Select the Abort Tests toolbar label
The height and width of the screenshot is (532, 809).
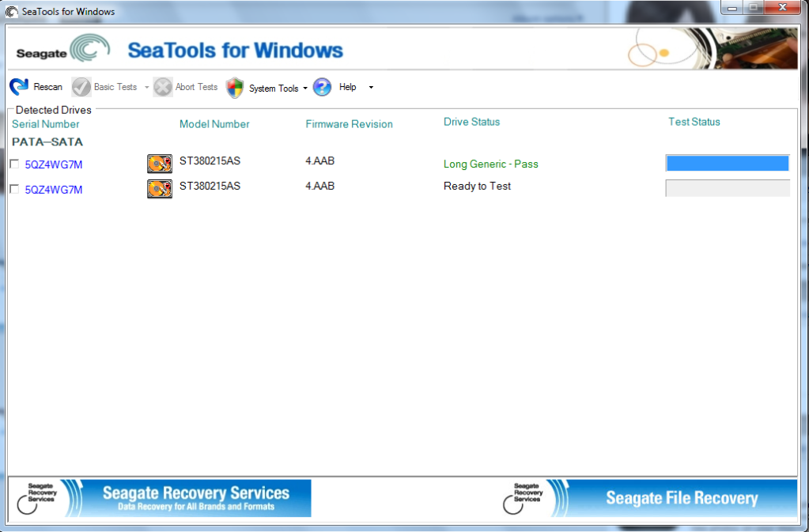tap(197, 87)
